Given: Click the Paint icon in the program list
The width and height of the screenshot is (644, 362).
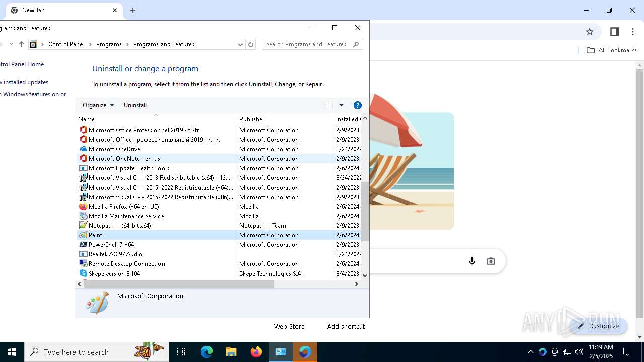Looking at the screenshot, I should coord(84,235).
